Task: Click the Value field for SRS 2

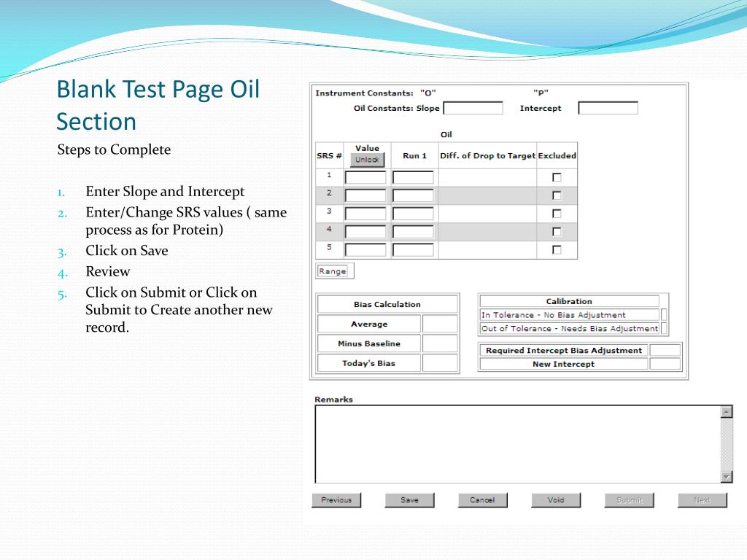Action: coord(365,195)
